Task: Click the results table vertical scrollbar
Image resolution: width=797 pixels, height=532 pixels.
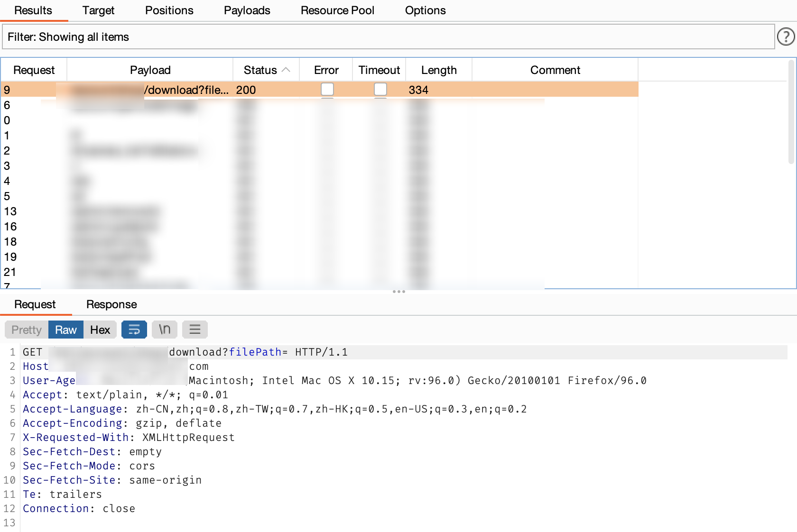Action: pyautogui.click(x=791, y=111)
